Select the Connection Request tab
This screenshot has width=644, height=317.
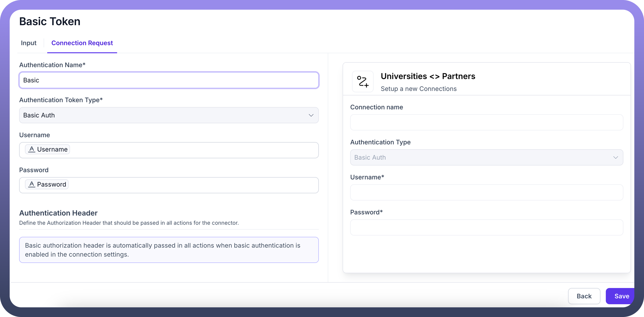coord(82,43)
